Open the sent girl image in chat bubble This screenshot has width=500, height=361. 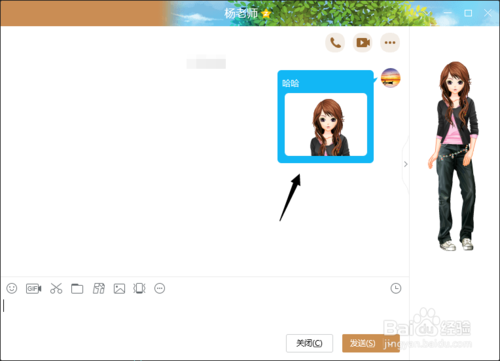(326, 125)
